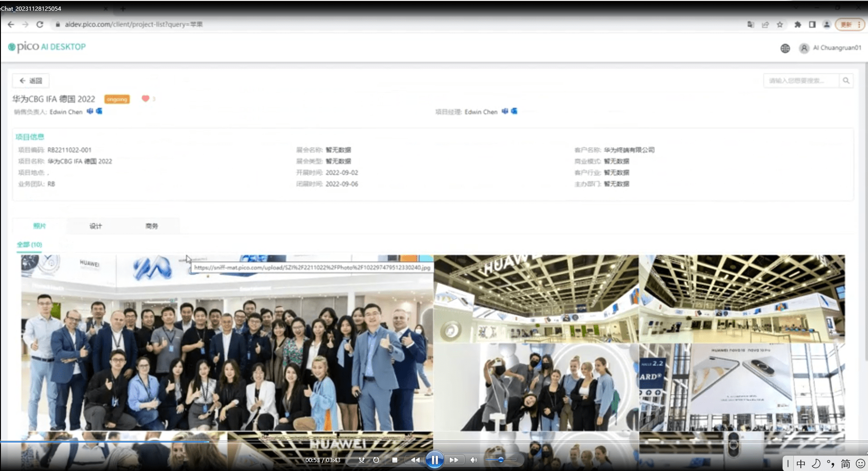
Task: Click the player rewind button
Action: coord(415,460)
